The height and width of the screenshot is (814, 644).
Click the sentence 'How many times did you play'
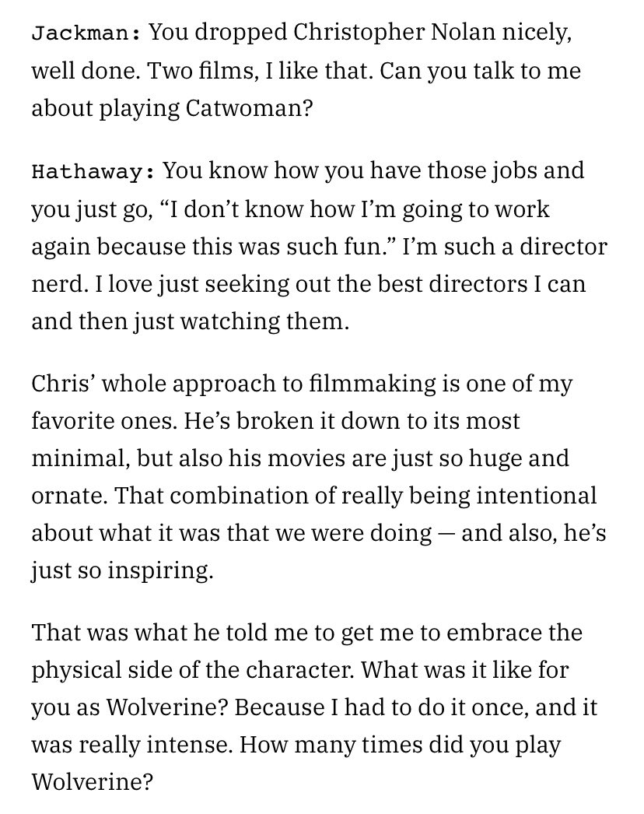tap(400, 745)
